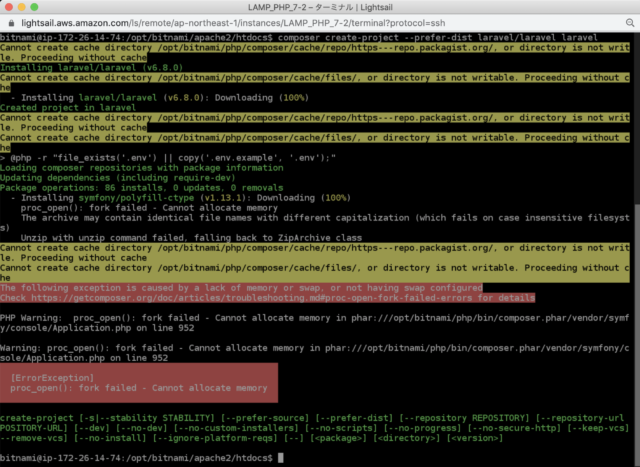Screen dimensions: 640x467
Task: Click the green fullscreen window button
Action: tap(35, 7)
